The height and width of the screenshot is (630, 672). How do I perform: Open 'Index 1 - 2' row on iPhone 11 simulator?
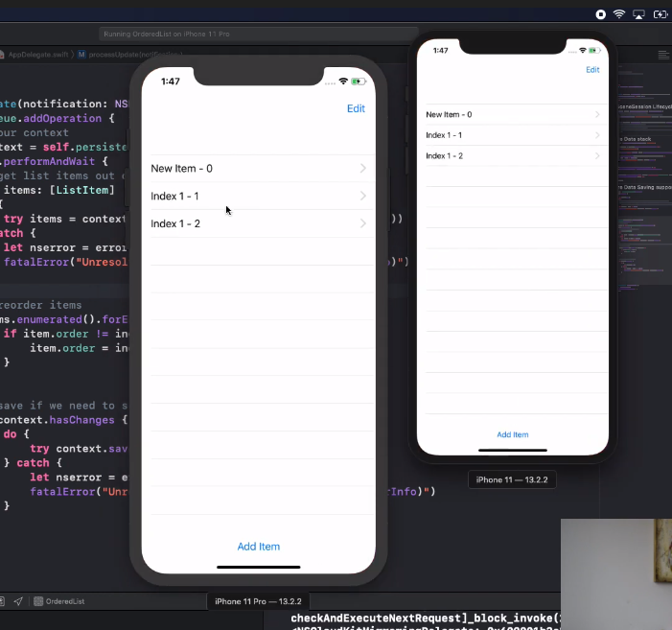[513, 155]
